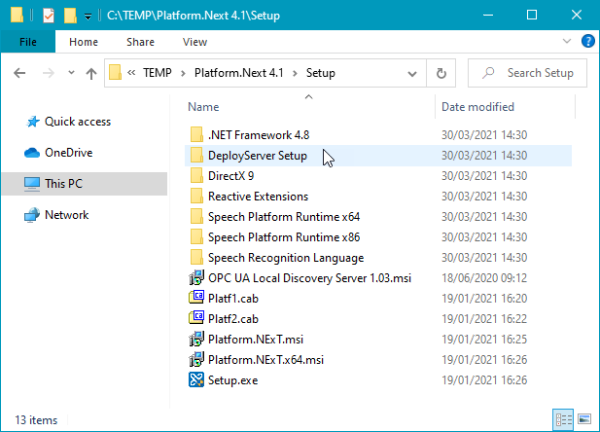Expand the ribbon with the chevron arrow
This screenshot has height=432, width=600.
[x=567, y=42]
